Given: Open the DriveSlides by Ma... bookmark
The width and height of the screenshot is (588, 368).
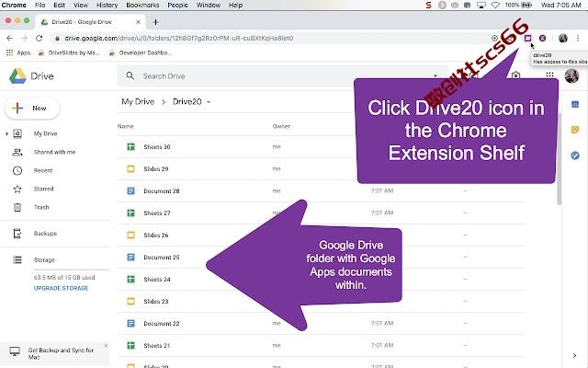Looking at the screenshot, I should click(69, 53).
